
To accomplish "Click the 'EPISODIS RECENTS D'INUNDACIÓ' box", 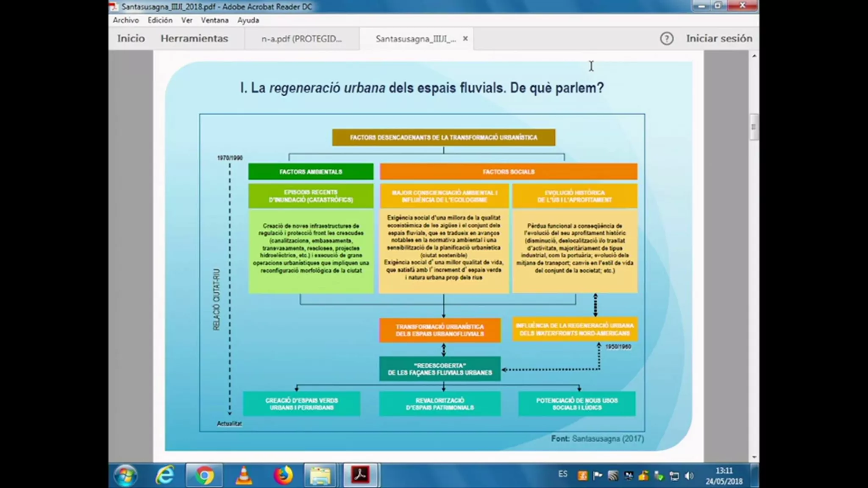I will [x=311, y=196].
